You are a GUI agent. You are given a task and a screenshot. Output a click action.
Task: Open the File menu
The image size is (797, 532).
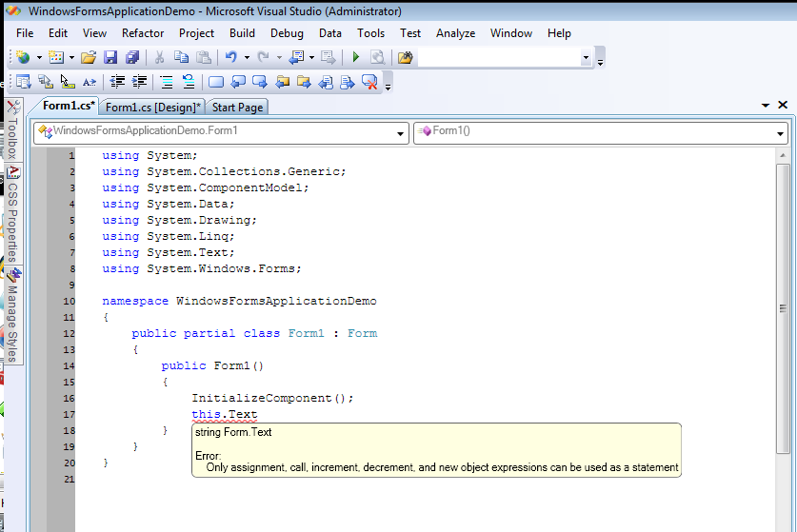point(25,33)
